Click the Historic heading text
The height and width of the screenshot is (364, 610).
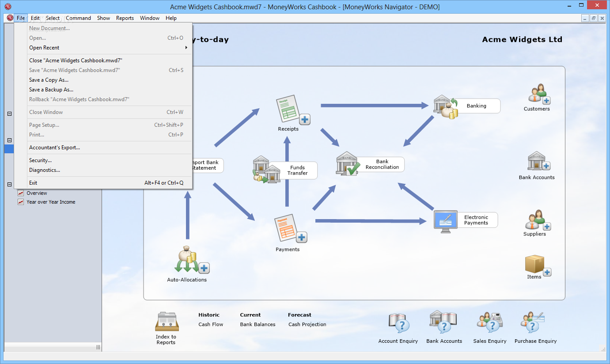209,315
